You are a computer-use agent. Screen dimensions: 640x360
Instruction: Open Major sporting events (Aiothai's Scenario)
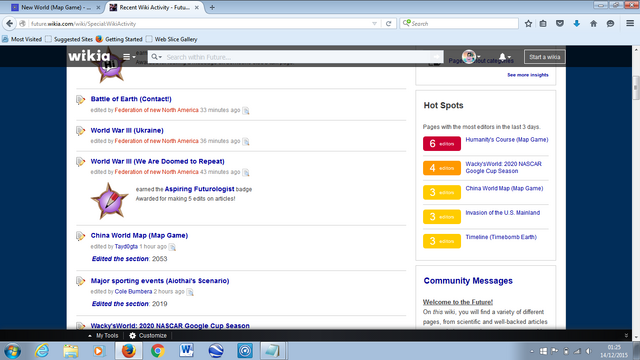(160, 280)
